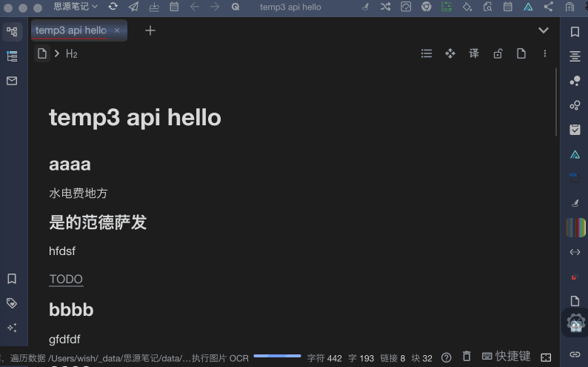This screenshot has height=367, width=588.
Task: Click the fullscreen frame icon in the status bar
Action: [546, 357]
